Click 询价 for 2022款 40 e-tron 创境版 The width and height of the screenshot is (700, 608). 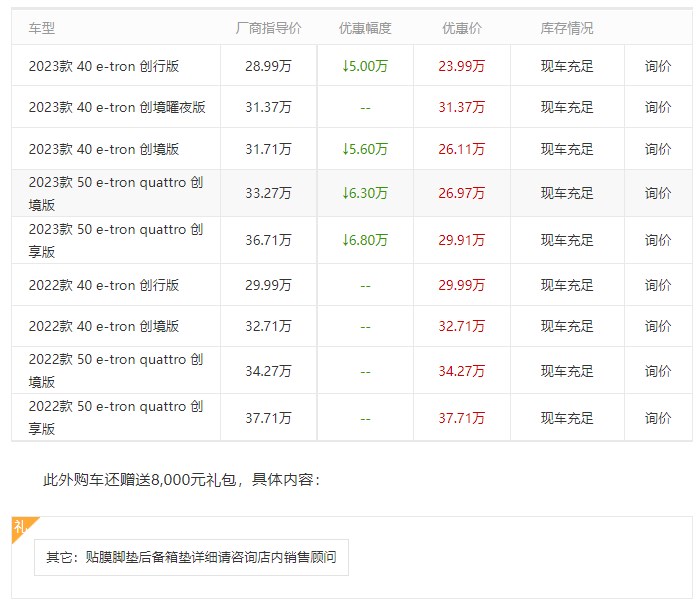pos(658,326)
